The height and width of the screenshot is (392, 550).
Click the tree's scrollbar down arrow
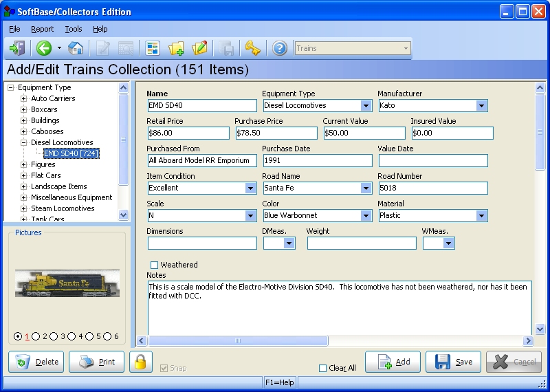click(124, 215)
